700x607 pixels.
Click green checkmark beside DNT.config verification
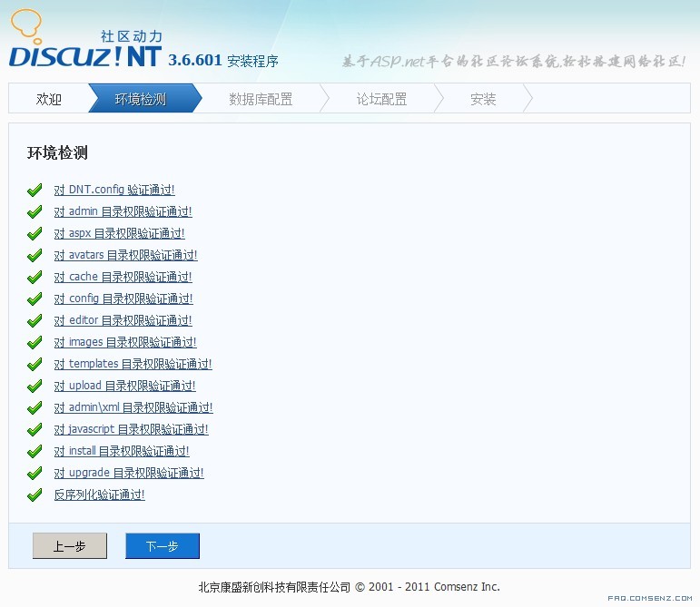[35, 191]
